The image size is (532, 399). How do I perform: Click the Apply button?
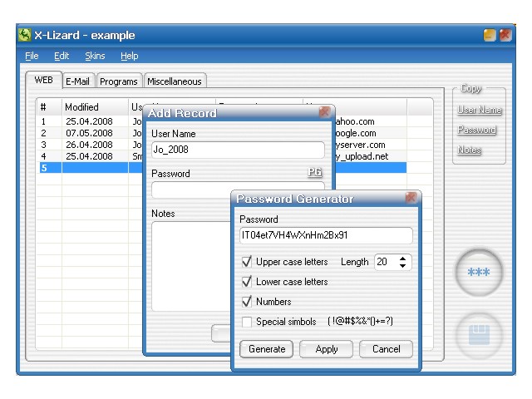click(327, 349)
